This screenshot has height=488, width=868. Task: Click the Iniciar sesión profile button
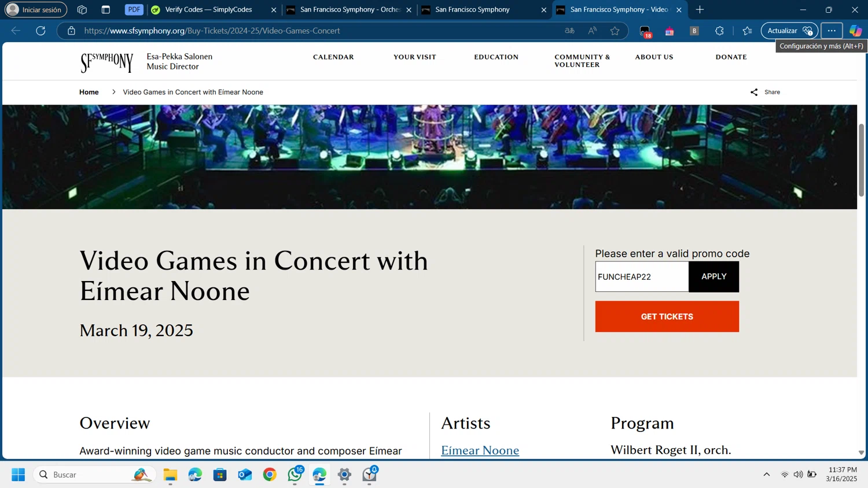coord(36,10)
